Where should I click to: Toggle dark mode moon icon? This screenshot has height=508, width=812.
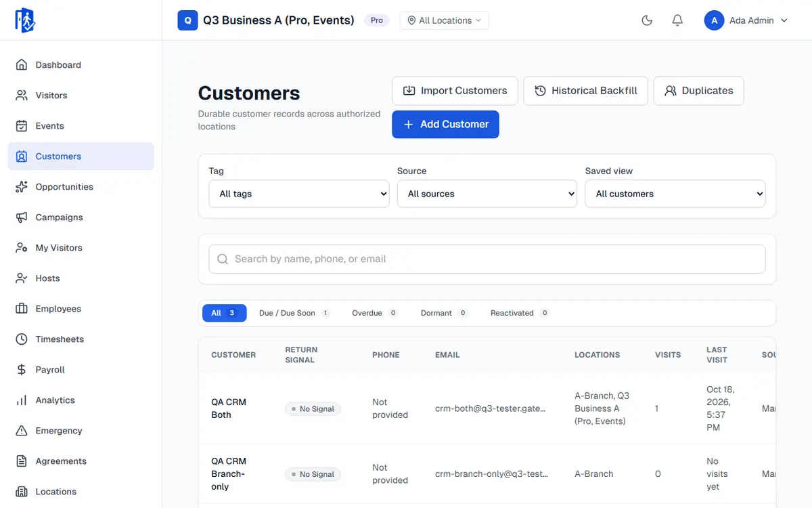tap(647, 20)
